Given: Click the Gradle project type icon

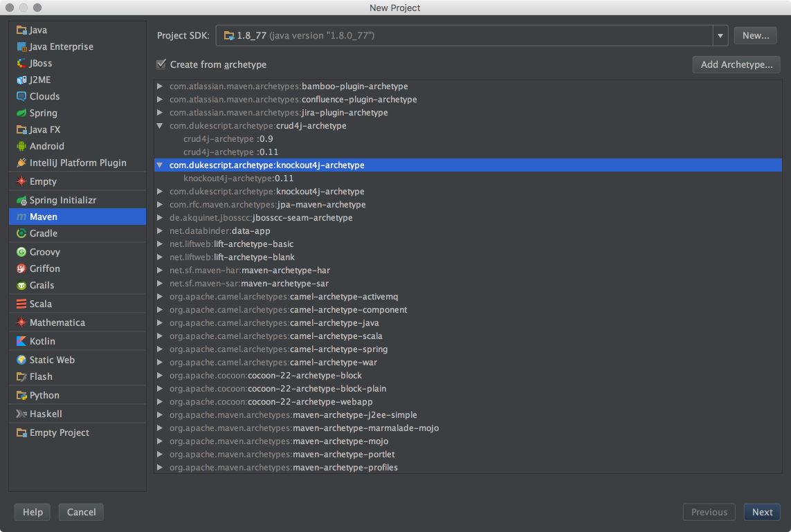Looking at the screenshot, I should (21, 234).
